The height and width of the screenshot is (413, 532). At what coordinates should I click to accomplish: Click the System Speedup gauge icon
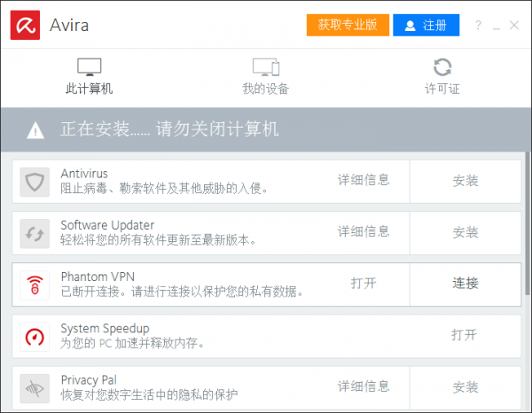(x=35, y=337)
